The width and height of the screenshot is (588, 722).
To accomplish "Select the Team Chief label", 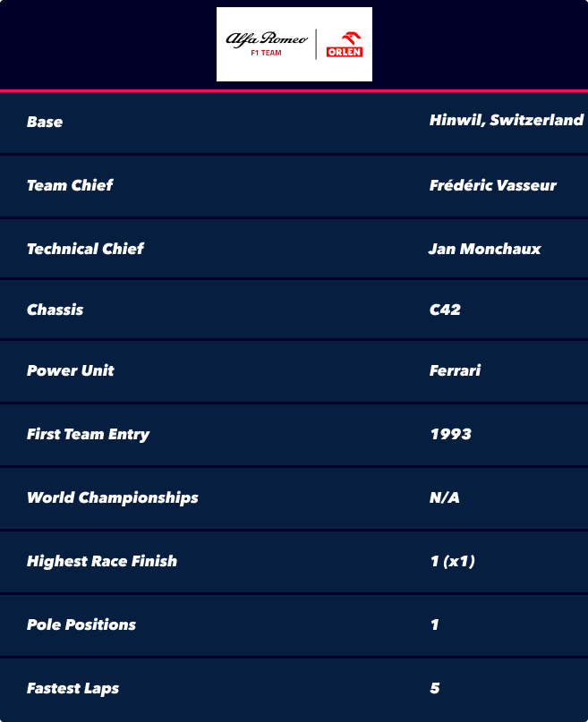I will (70, 185).
